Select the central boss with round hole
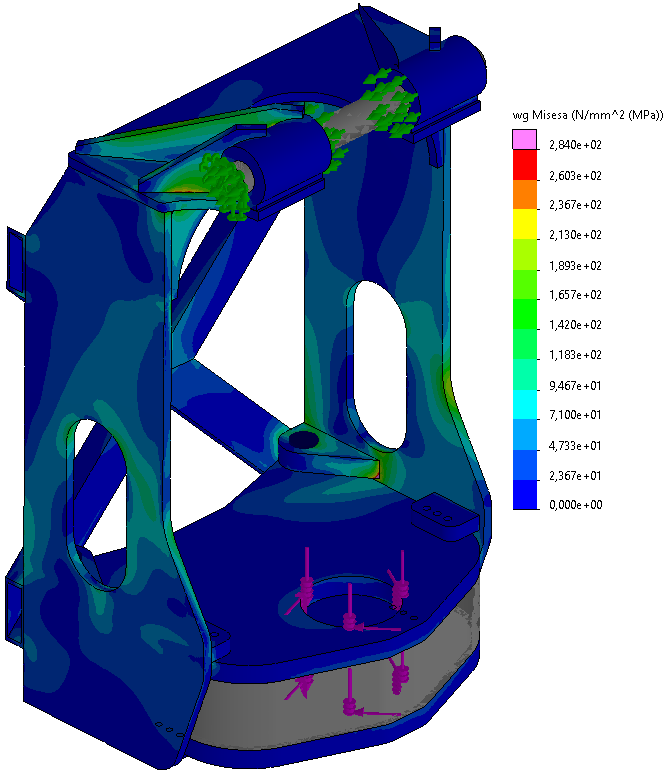 [x=305, y=442]
